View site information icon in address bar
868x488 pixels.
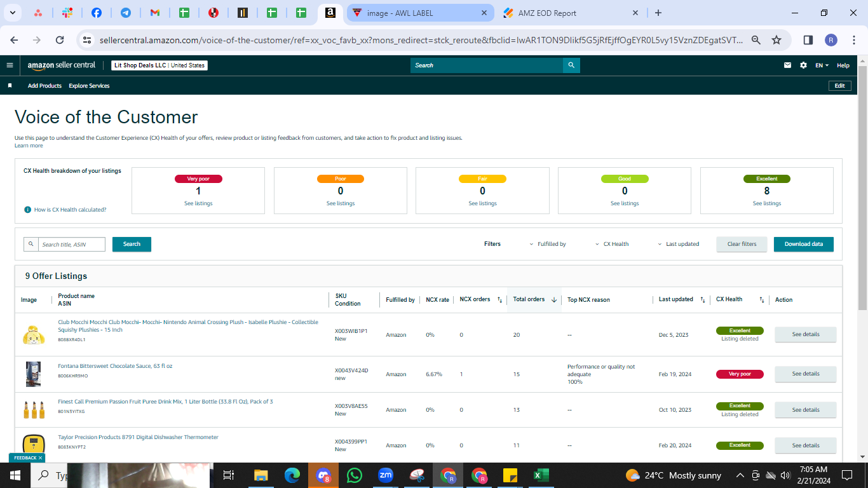tap(88, 40)
